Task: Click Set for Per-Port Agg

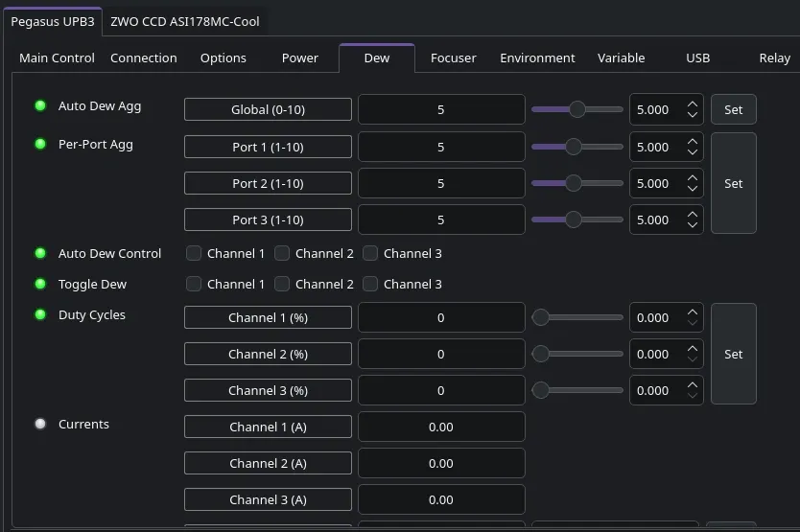Action: point(733,183)
